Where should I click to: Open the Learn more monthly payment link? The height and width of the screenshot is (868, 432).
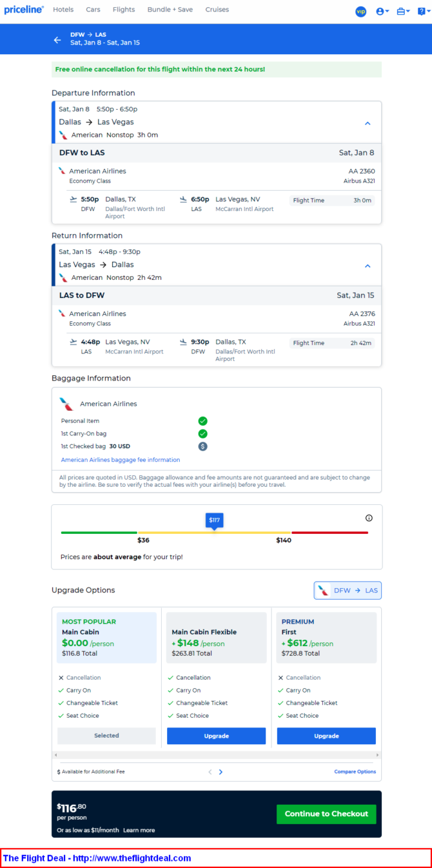point(139,830)
